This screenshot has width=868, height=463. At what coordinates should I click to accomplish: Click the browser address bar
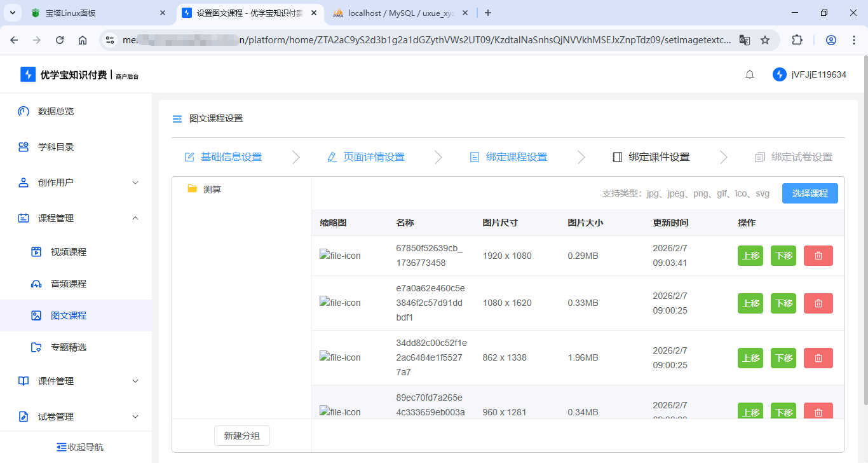click(381, 39)
